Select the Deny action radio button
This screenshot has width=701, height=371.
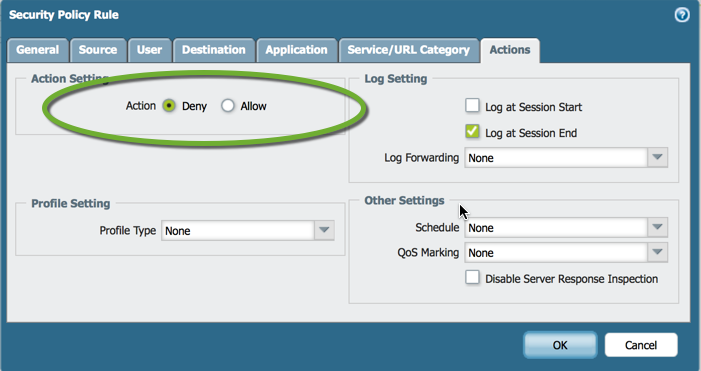(169, 105)
